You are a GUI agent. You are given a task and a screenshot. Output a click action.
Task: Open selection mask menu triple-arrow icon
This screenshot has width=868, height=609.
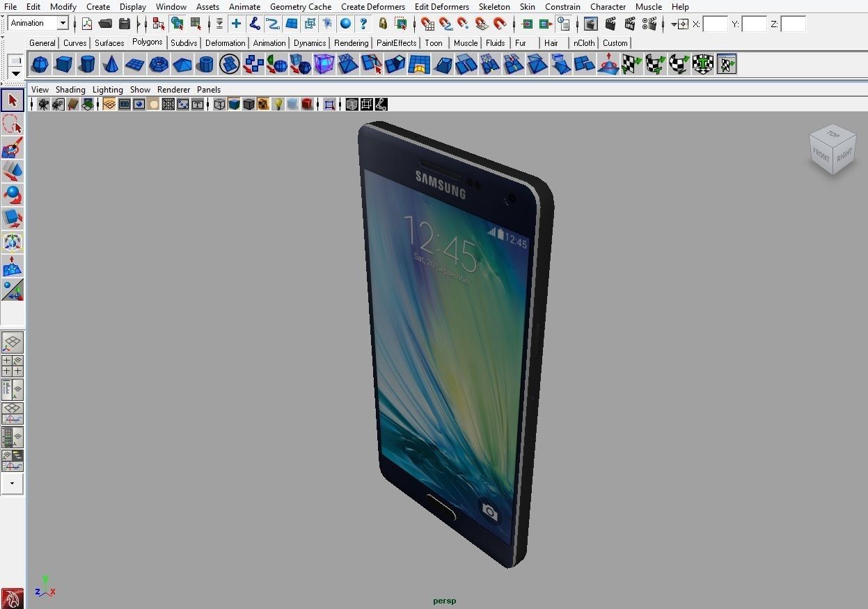(219, 24)
